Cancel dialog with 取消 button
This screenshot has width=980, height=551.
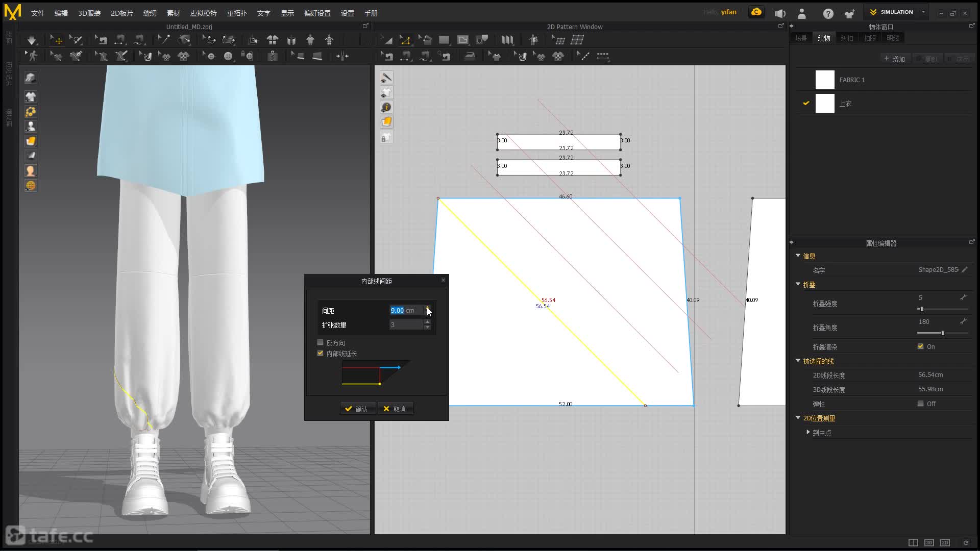[x=396, y=409]
